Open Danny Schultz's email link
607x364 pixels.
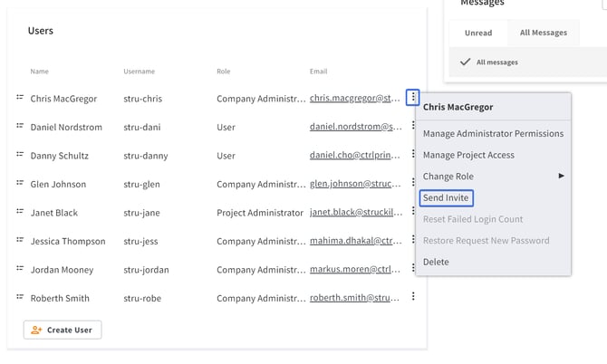pyautogui.click(x=355, y=156)
